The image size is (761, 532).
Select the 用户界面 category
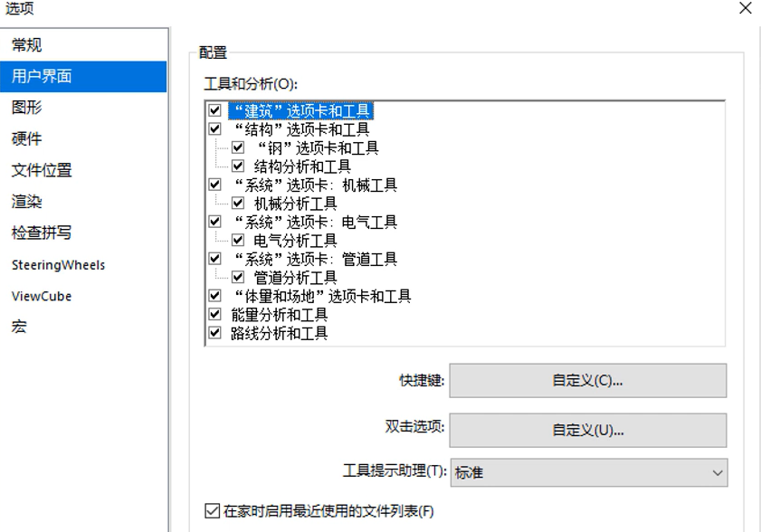pyautogui.click(x=83, y=76)
